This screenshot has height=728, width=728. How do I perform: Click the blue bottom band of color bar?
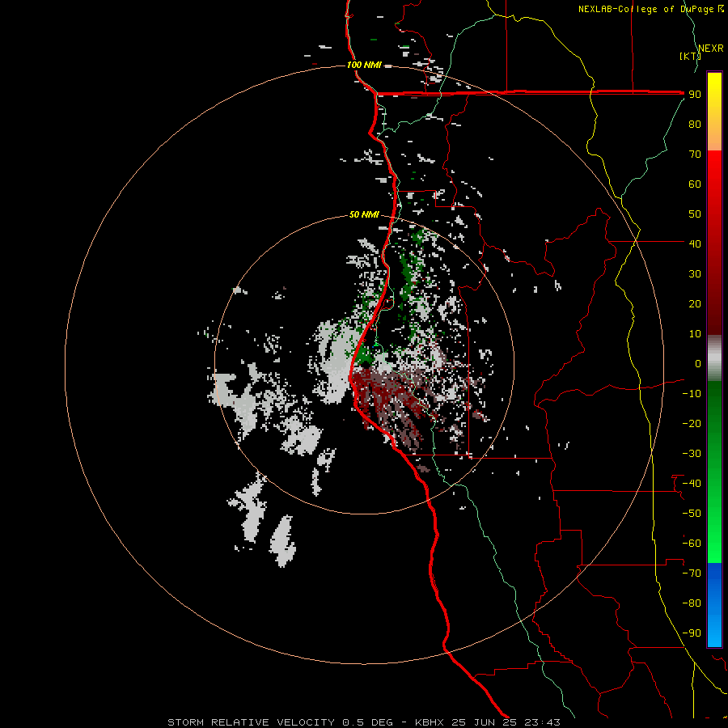pos(714,605)
